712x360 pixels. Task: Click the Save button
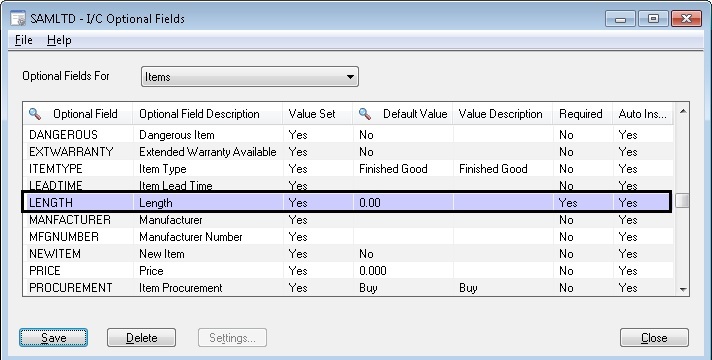point(54,338)
